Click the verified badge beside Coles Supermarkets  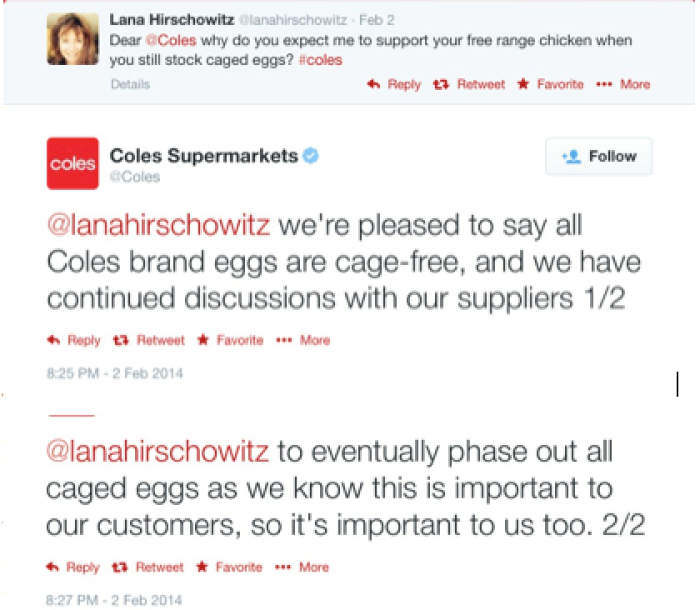311,156
